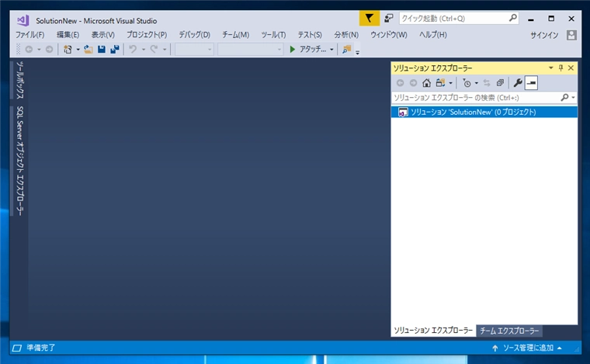Click the account avatar icon by サインイン
Screen dimensions: 590x364
point(571,35)
